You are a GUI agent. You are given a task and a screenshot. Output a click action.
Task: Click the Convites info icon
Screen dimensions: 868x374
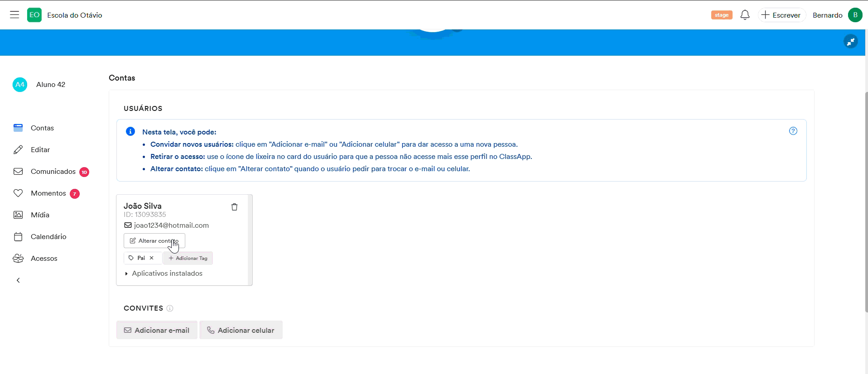tap(170, 308)
